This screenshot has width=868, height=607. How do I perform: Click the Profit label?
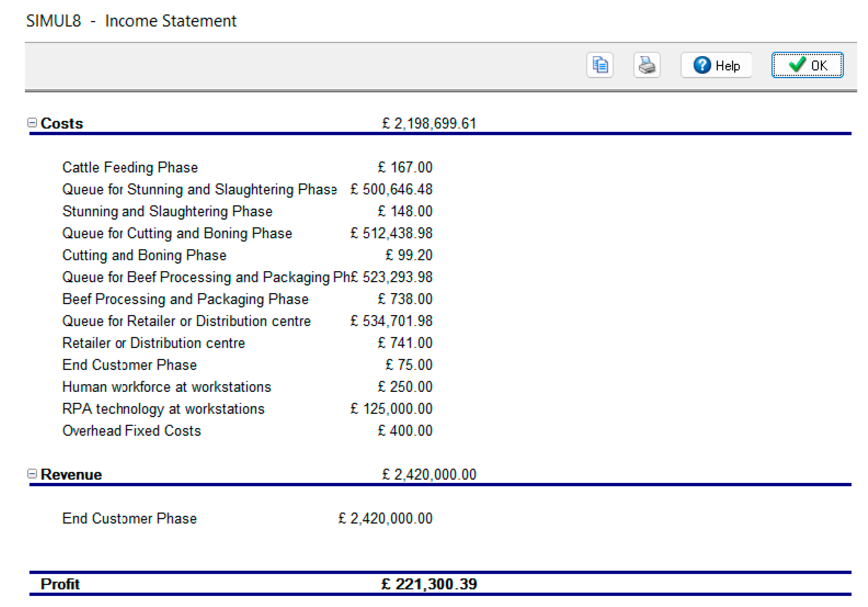coord(60,584)
